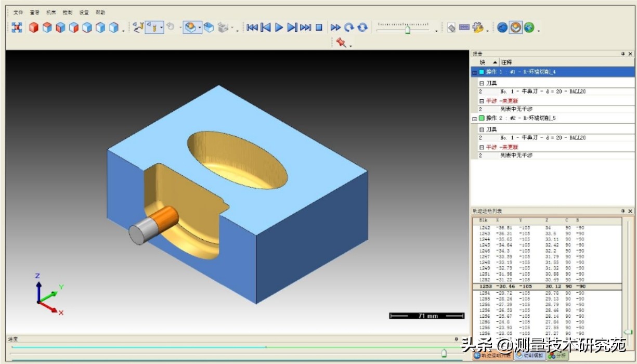Open the 设置 menu
The width and height of the screenshot is (637, 364).
coord(84,12)
